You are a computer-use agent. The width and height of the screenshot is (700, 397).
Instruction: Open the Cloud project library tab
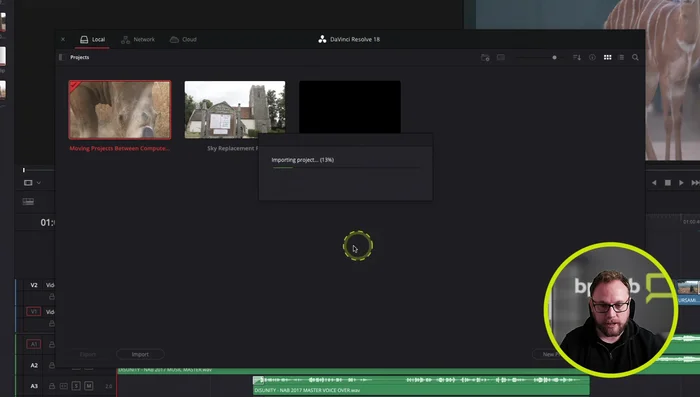(x=183, y=40)
